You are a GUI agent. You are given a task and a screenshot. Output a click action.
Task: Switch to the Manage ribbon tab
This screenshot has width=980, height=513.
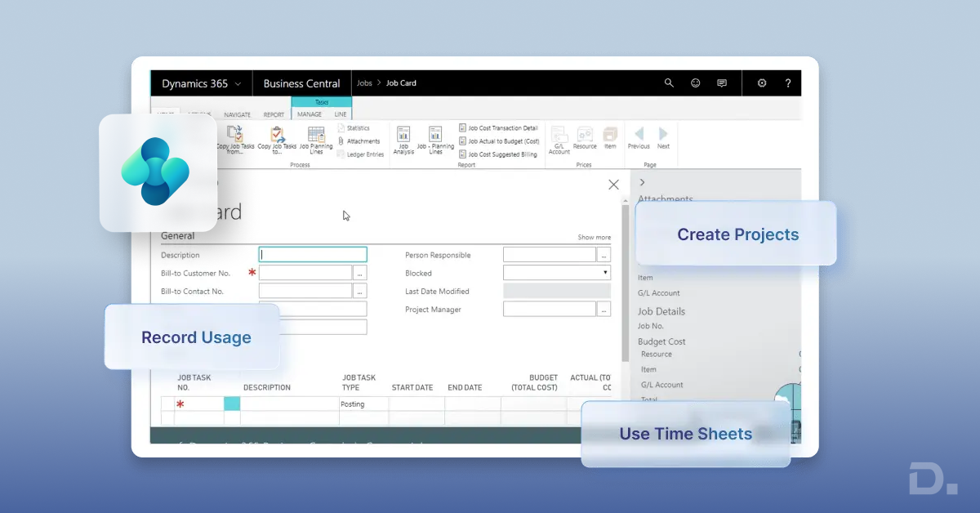310,114
